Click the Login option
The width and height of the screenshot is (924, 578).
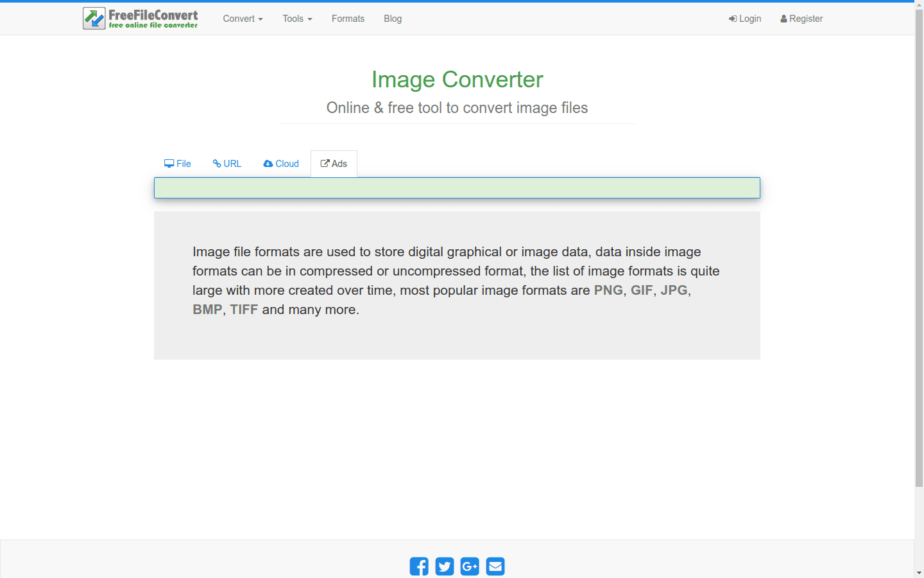[x=745, y=19]
